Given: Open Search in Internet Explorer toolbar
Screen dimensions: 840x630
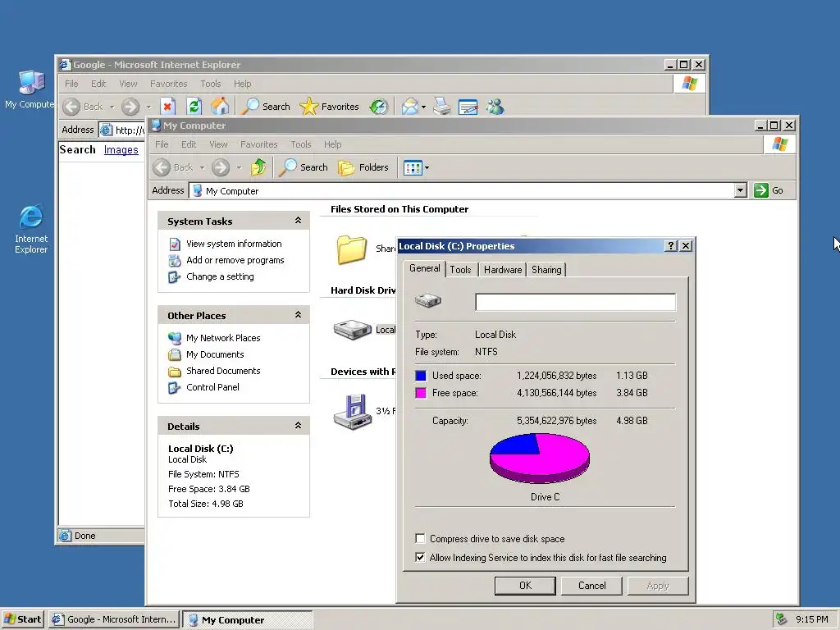Looking at the screenshot, I should coord(266,106).
